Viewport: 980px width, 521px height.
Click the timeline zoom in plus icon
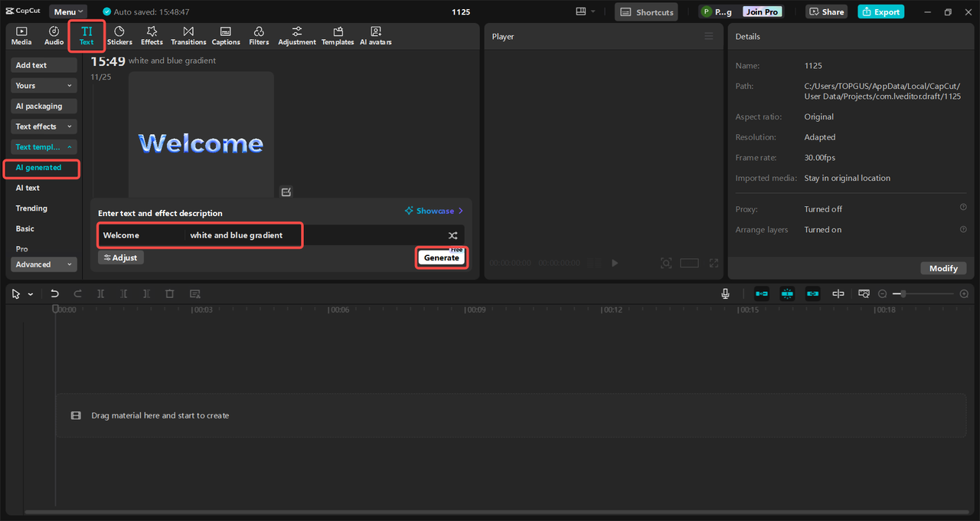click(x=964, y=293)
